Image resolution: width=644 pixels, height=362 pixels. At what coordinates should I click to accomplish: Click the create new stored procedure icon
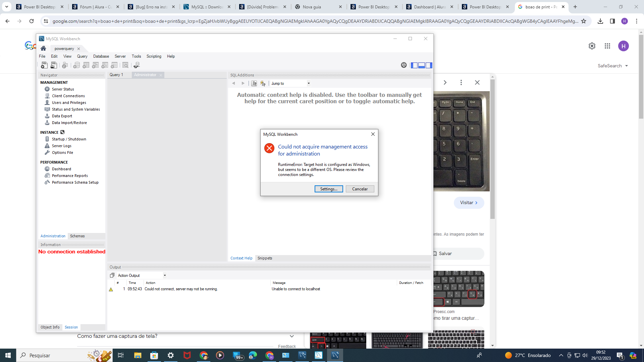pos(105,65)
